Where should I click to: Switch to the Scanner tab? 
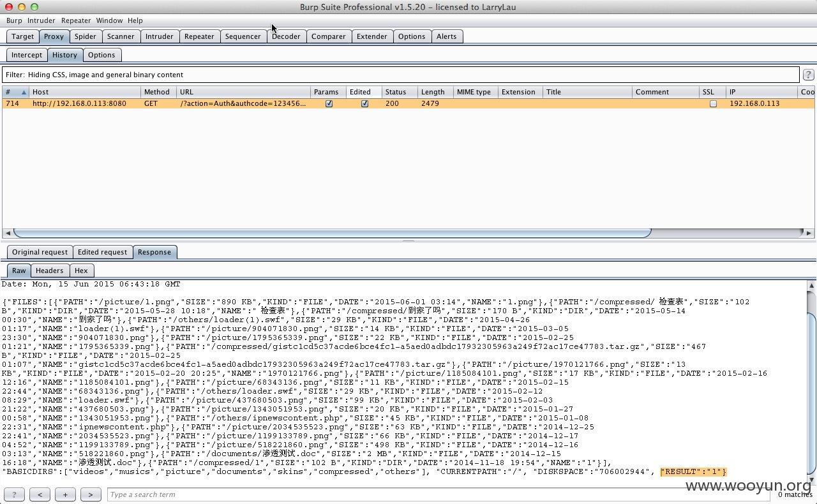pos(121,36)
